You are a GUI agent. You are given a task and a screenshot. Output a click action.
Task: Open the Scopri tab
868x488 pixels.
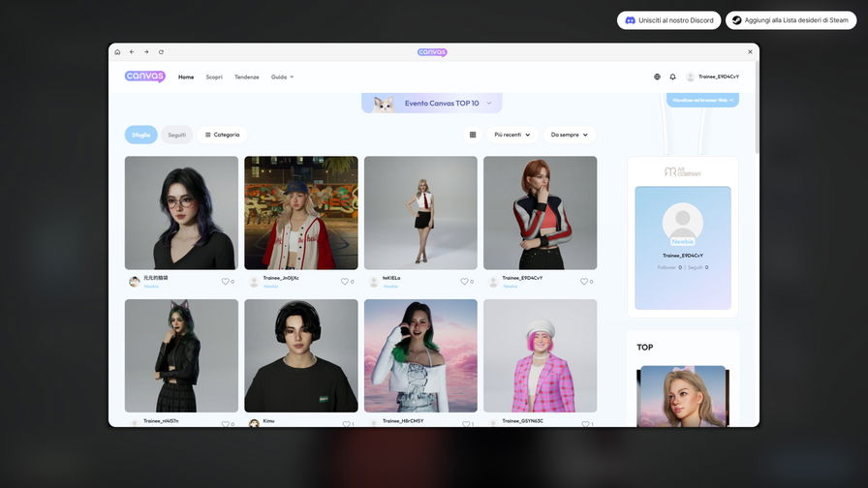[214, 76]
